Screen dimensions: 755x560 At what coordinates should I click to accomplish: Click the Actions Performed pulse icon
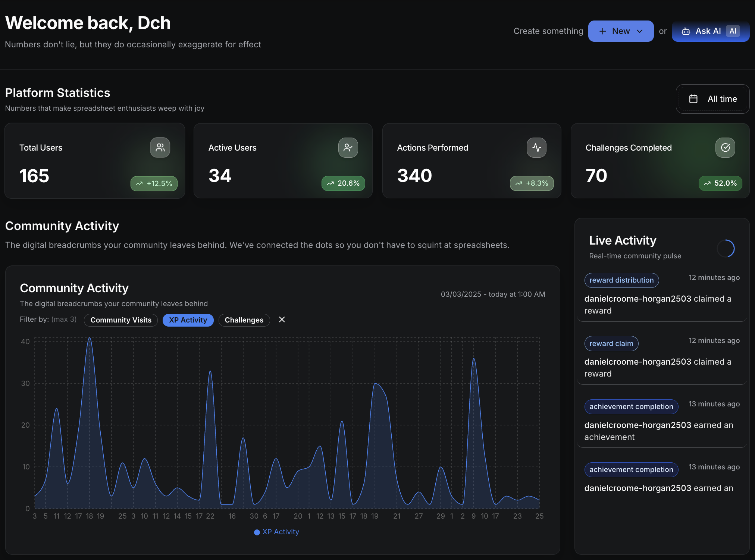(x=536, y=148)
